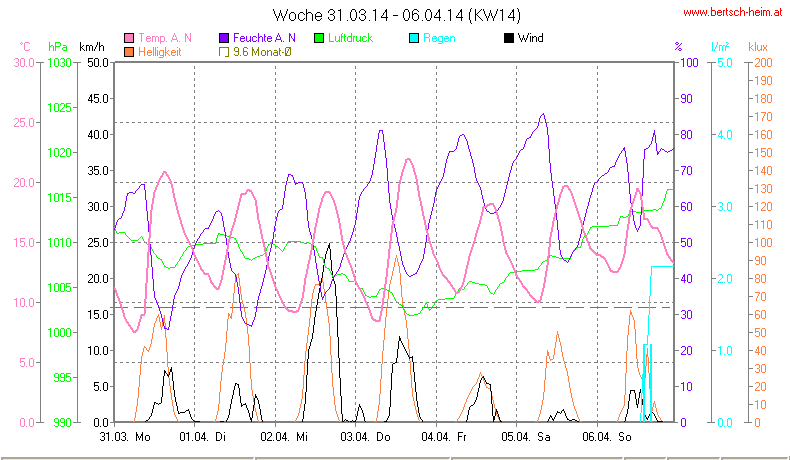Image resolution: width=790 pixels, height=460 pixels.
Task: Click the 100 percent humidity axis value
Action: 689,63
